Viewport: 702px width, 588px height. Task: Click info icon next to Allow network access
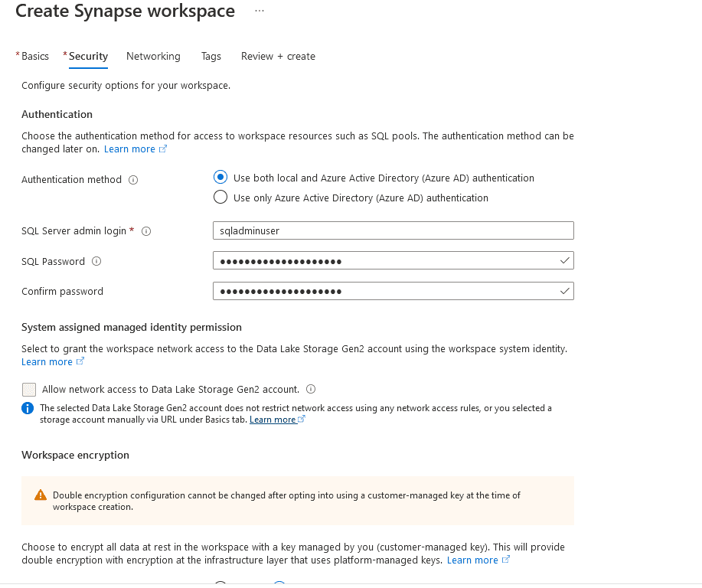[311, 389]
